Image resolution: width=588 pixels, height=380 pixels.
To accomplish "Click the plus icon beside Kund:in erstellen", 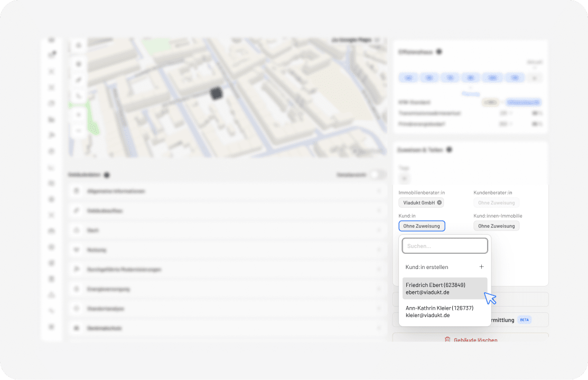I will tap(481, 267).
